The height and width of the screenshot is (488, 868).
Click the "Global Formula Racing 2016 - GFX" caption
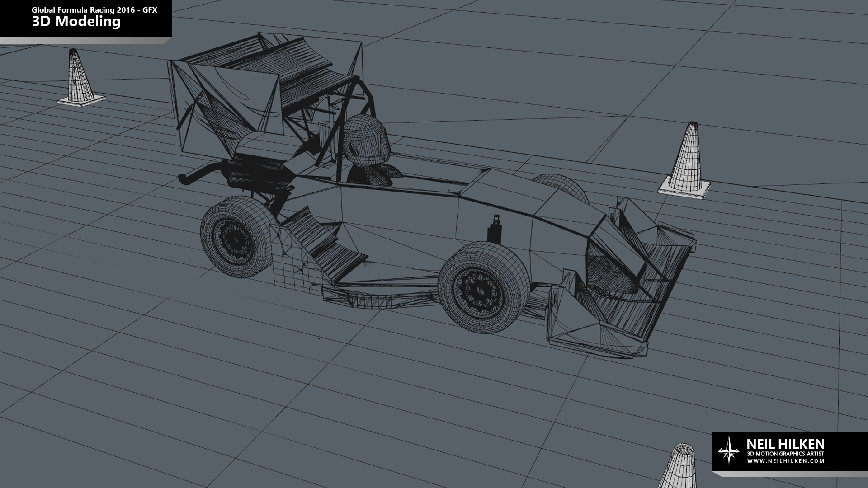(94, 9)
